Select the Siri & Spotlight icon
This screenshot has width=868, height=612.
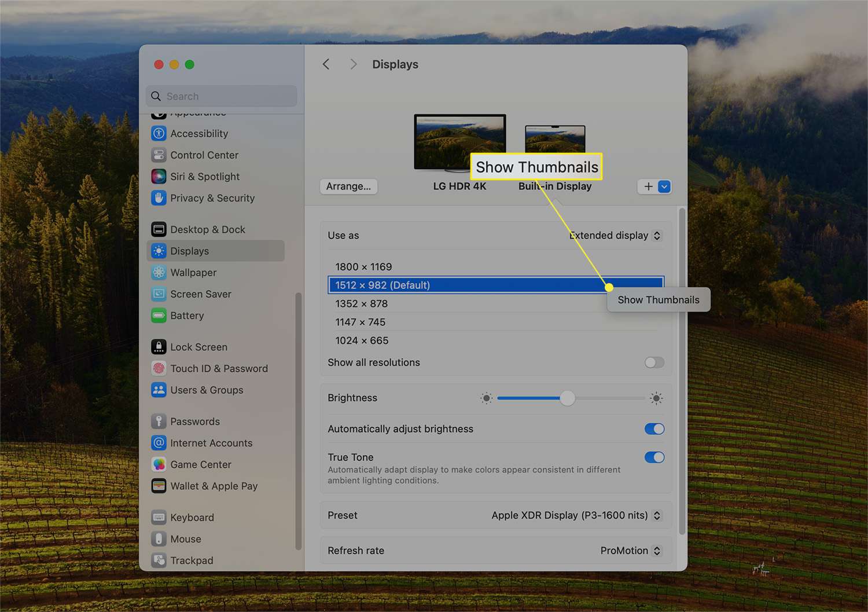click(159, 177)
